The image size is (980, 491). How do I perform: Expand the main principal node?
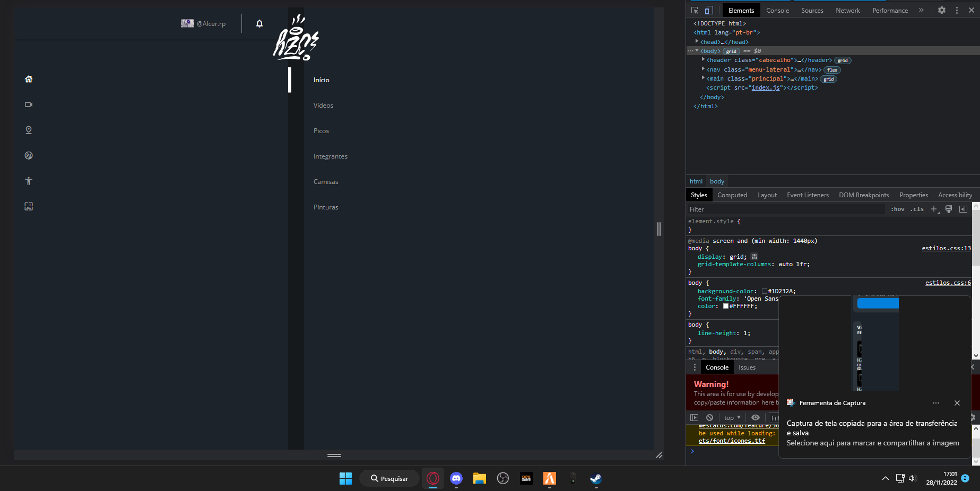(703, 78)
